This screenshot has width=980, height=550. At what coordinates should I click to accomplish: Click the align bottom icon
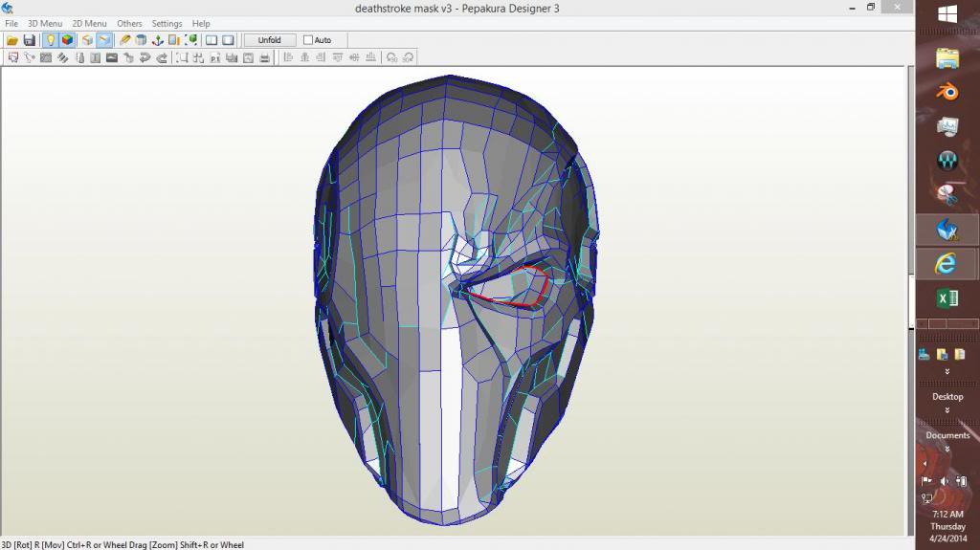pos(370,57)
